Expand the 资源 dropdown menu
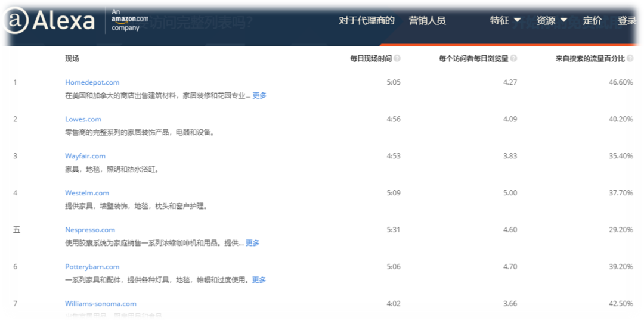644x321 pixels. pyautogui.click(x=552, y=21)
